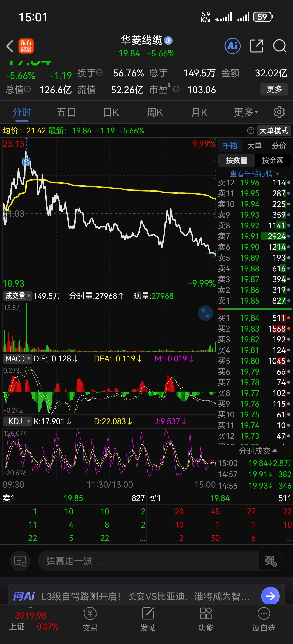Switch to 周K chart tab
Viewport: 293px width, 644px height.
155,112
